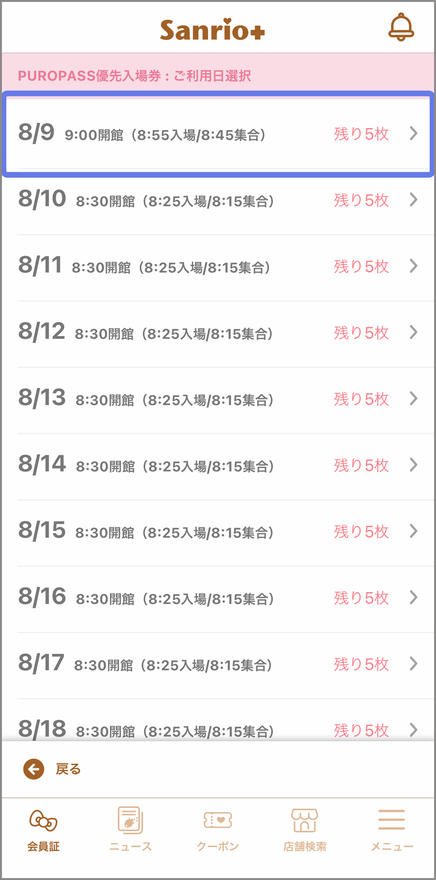
Task: Open the notification bell
Action: coord(401,27)
